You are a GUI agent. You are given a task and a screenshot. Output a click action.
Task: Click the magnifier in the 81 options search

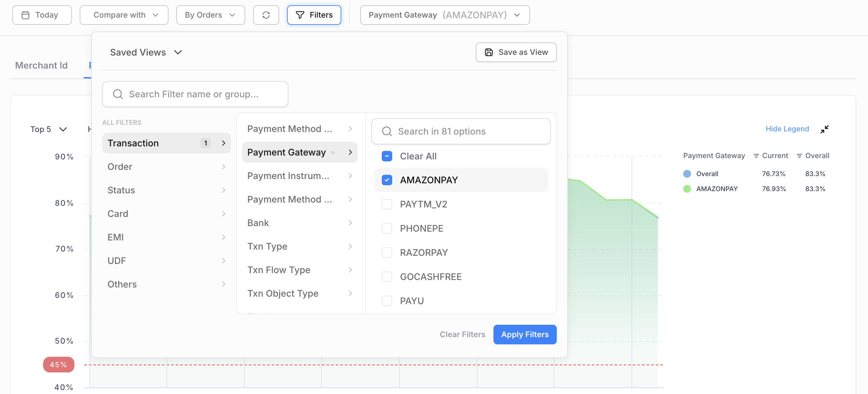tap(387, 131)
